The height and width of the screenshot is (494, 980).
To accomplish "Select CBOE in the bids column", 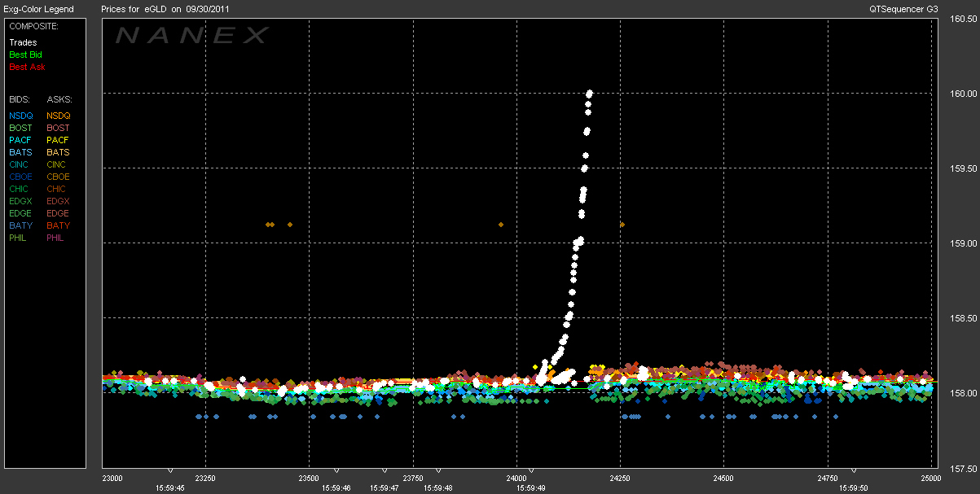I will [21, 177].
